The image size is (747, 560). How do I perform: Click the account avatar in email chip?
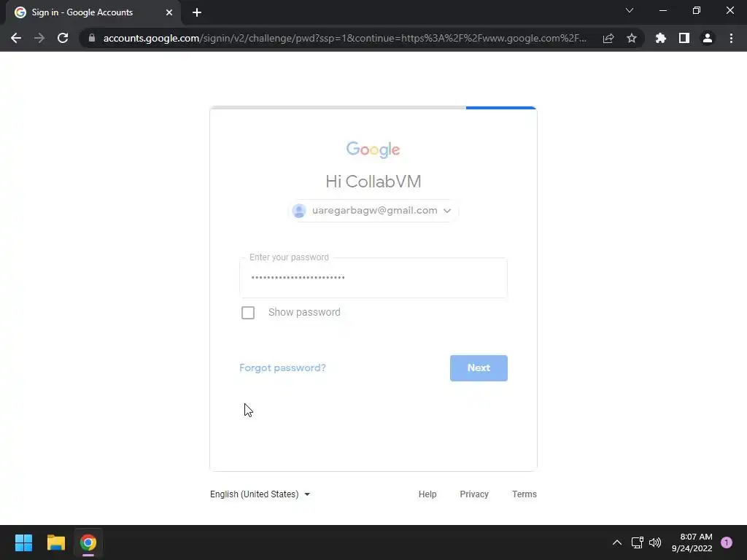[299, 211]
